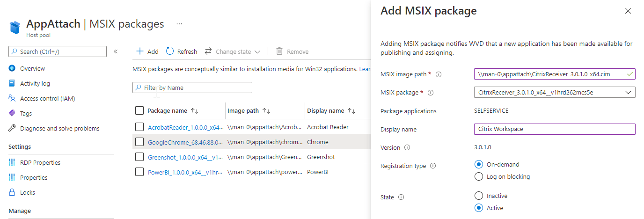Select the Active state option
The image size is (644, 219).
[479, 208]
